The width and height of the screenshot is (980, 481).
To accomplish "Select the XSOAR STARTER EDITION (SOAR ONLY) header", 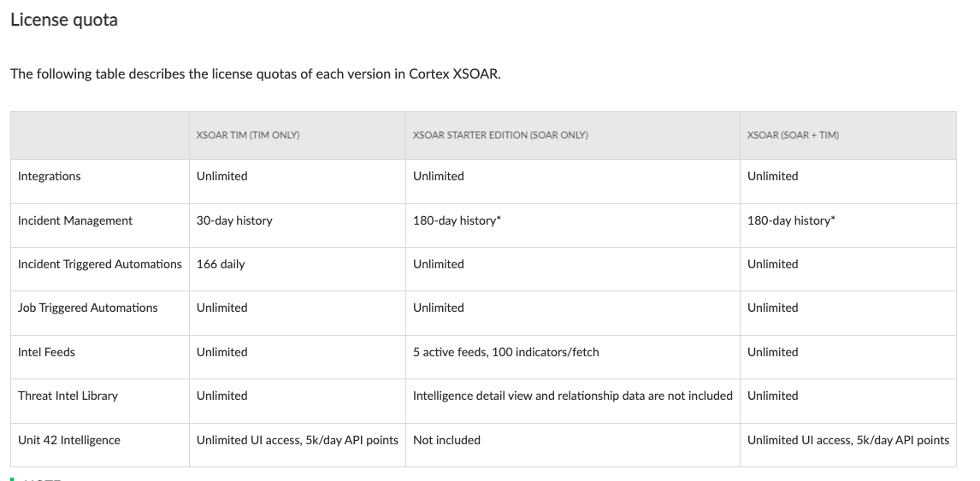I will point(500,135).
